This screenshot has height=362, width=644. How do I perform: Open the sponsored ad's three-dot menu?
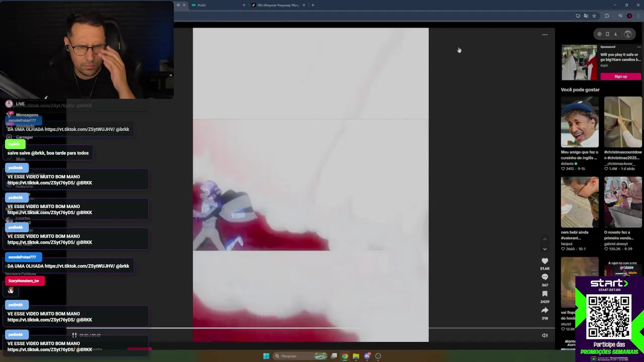[638, 47]
